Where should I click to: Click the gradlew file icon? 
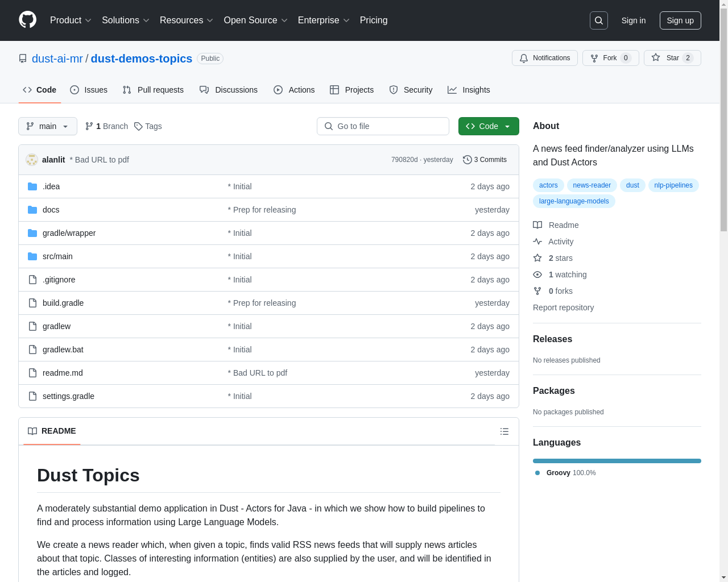32,326
